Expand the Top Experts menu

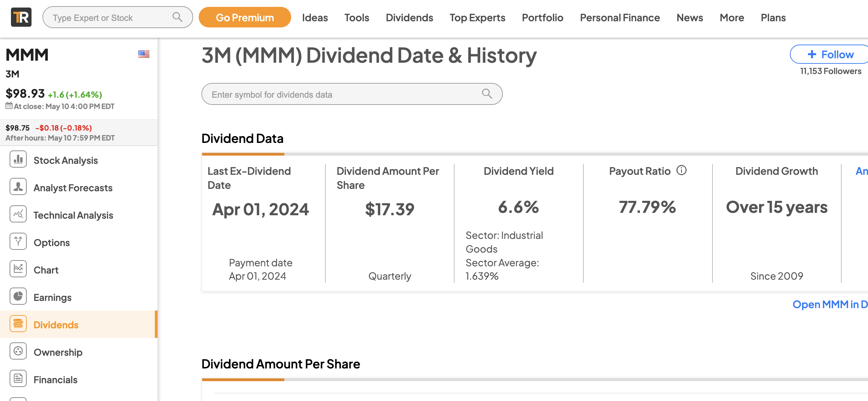tap(477, 17)
